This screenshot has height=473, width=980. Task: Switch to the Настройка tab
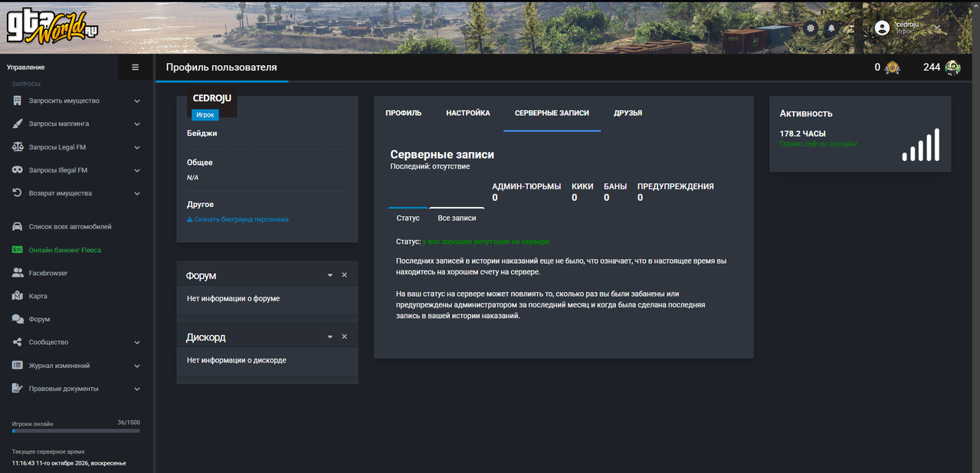click(468, 113)
